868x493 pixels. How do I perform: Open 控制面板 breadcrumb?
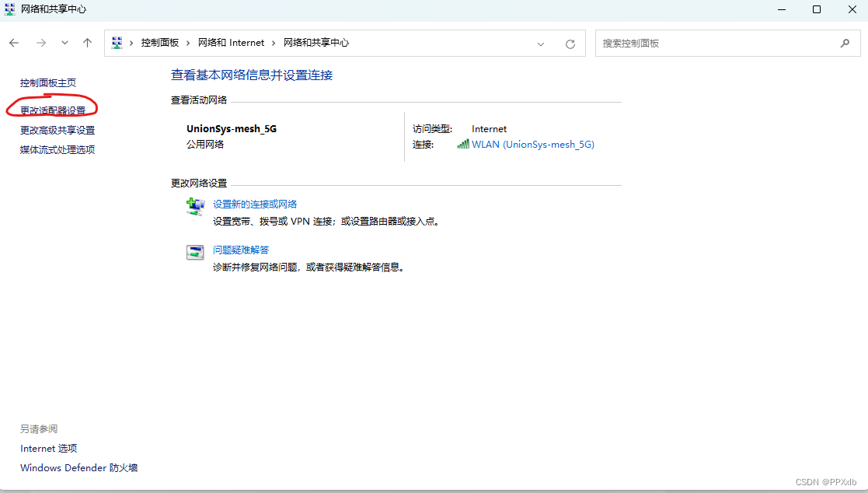click(x=160, y=43)
